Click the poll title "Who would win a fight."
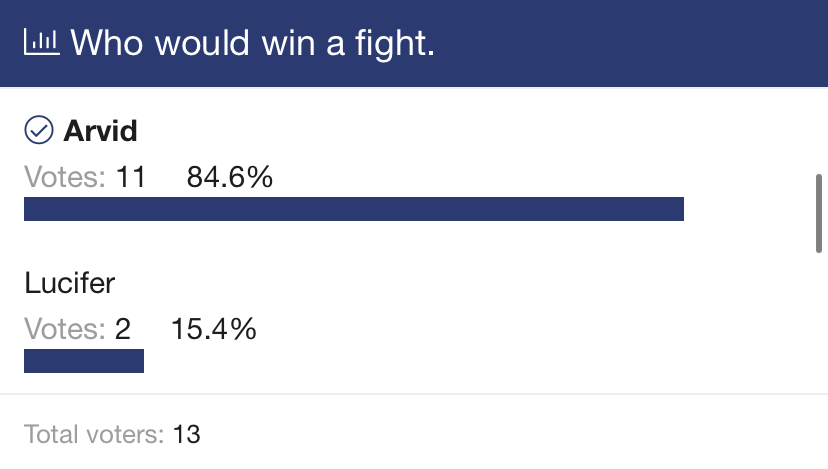Viewport: 828px width, 469px height. [x=252, y=43]
